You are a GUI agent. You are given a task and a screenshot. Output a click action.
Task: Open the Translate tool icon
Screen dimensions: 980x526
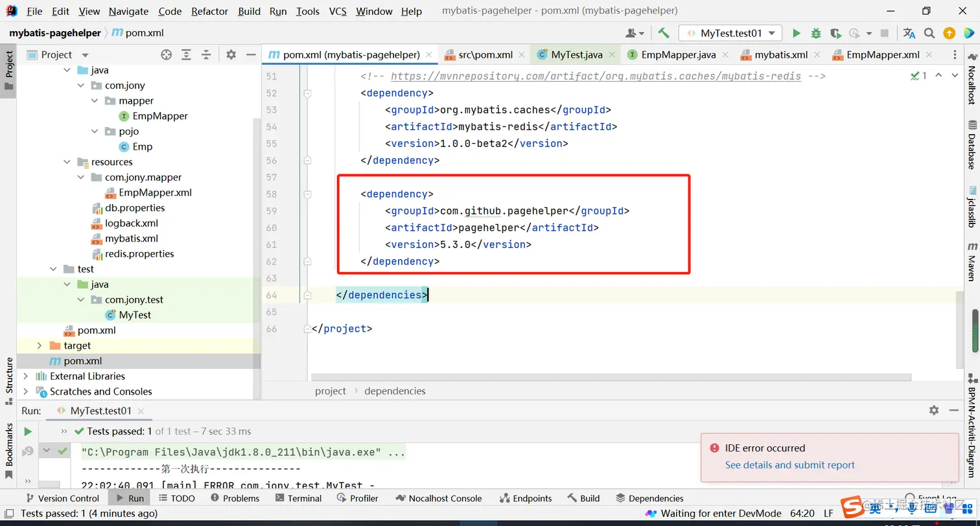(909, 33)
